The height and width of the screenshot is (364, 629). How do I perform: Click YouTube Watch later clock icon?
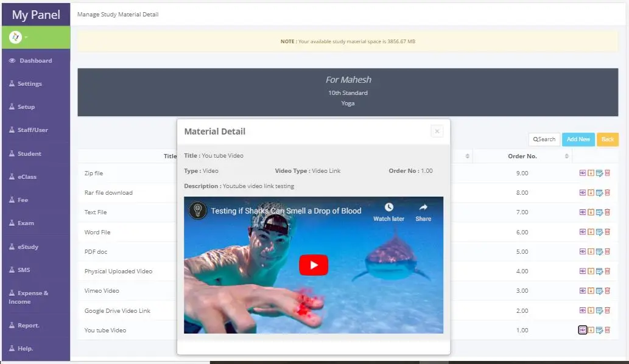point(388,208)
